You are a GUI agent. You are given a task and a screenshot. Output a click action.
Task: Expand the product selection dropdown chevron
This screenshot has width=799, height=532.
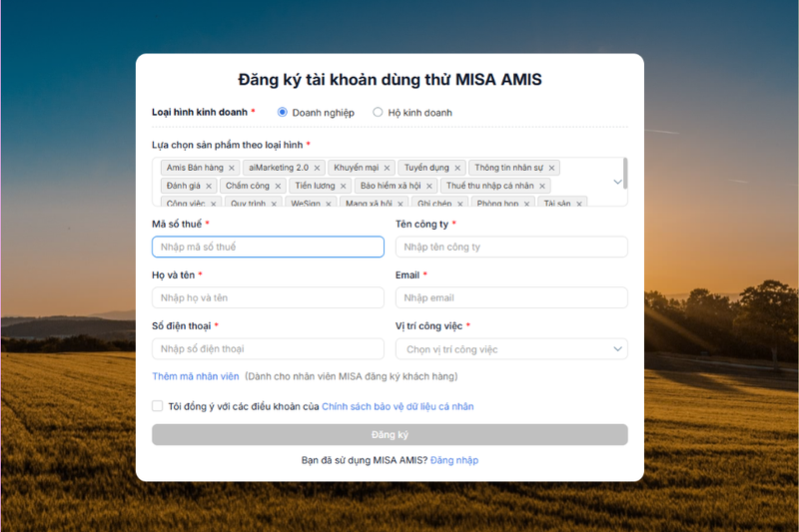617,182
